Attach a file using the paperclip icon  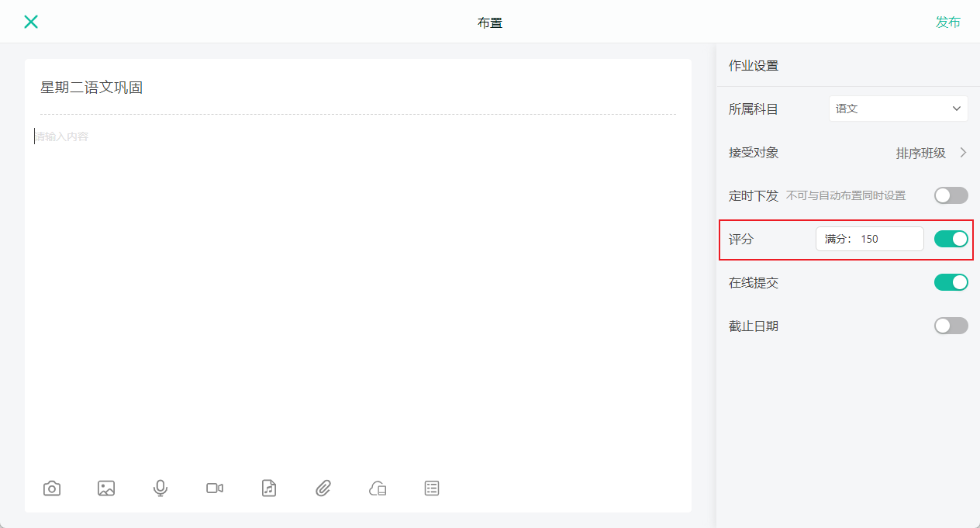323,488
